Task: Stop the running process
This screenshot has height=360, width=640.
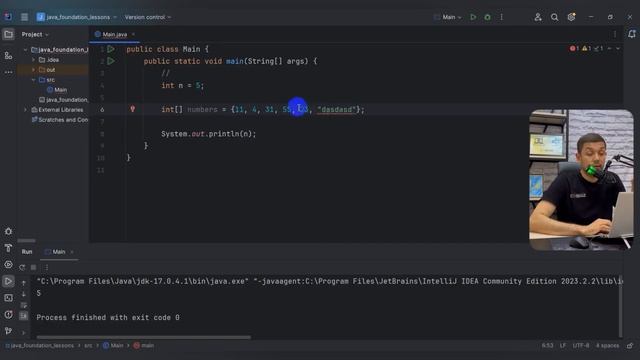Action: click(x=34, y=267)
